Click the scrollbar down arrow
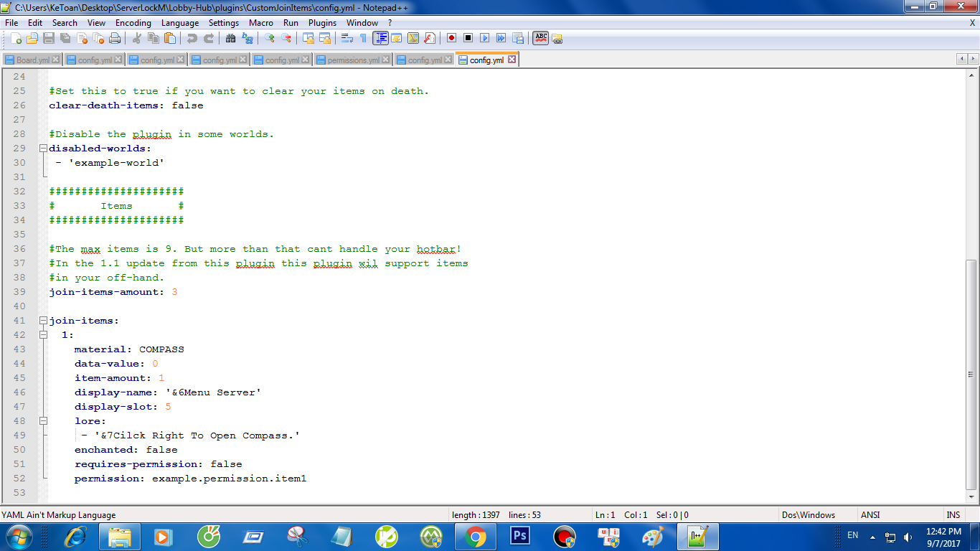 pos(972,497)
